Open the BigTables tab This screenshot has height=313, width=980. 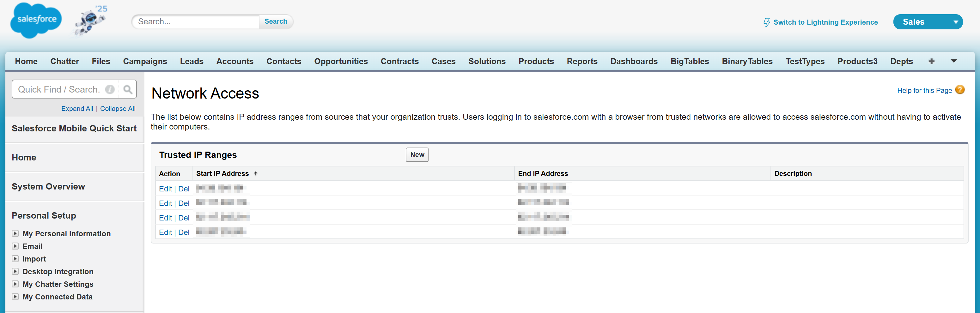pyautogui.click(x=690, y=61)
